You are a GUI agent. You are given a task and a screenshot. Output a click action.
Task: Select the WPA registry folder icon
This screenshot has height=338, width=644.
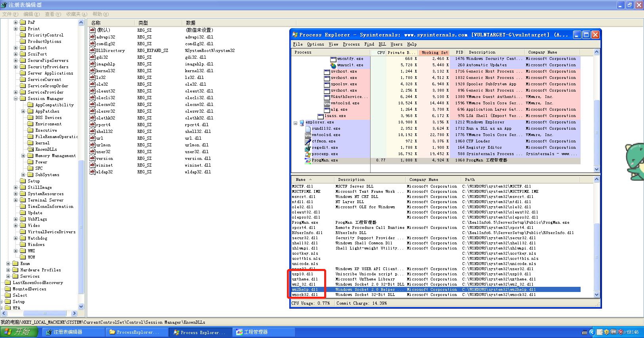pyautogui.click(x=8, y=308)
